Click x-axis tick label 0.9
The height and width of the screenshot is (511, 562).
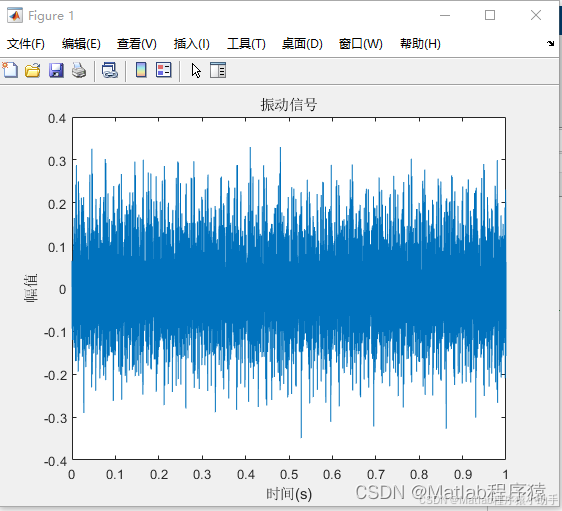(x=463, y=475)
